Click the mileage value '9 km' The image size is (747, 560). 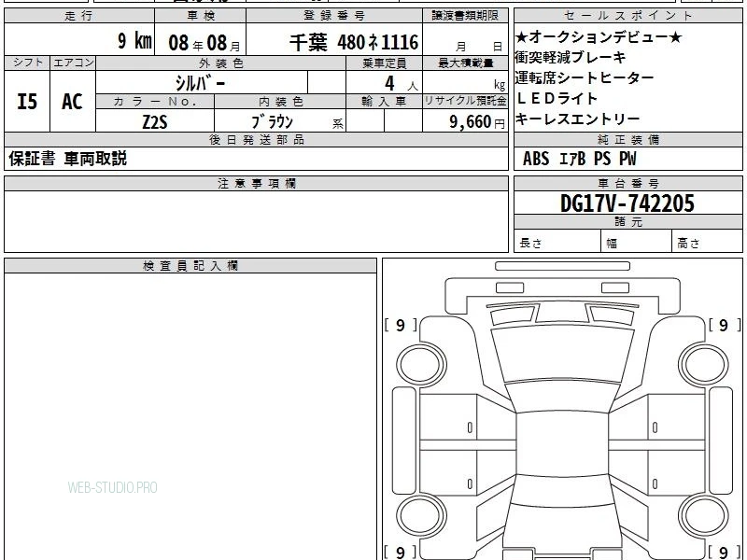tap(134, 40)
